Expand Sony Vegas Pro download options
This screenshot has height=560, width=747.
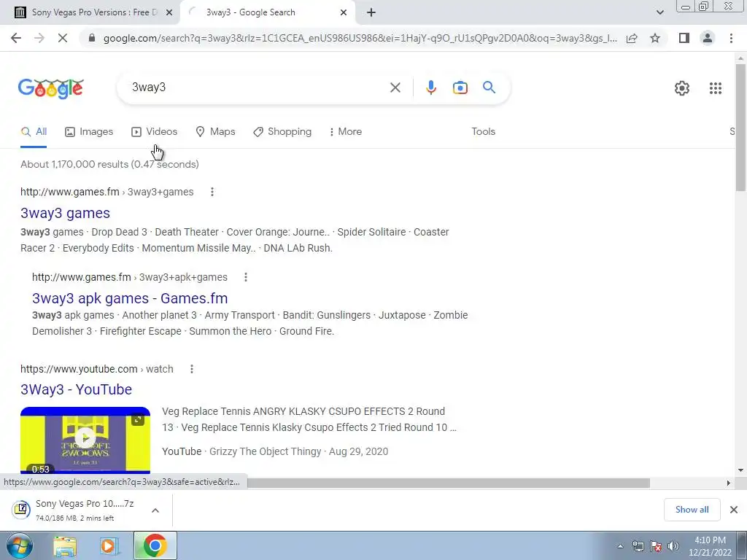tap(155, 510)
